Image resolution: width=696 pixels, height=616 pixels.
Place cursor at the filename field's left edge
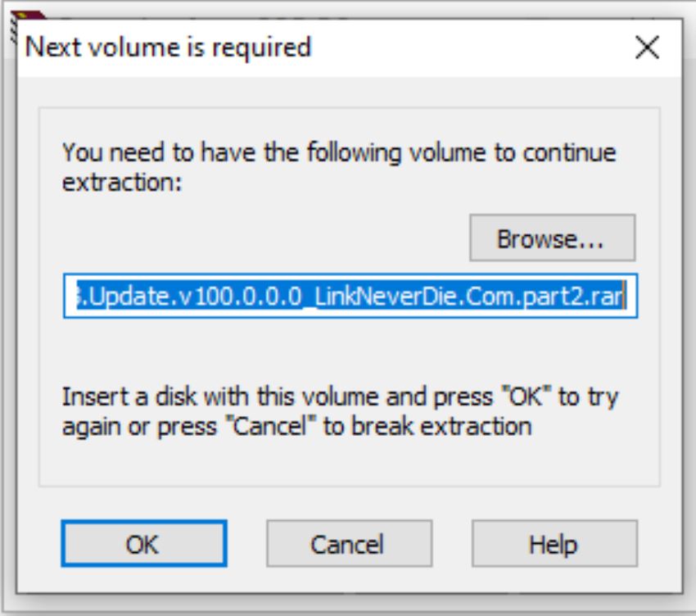(69, 296)
